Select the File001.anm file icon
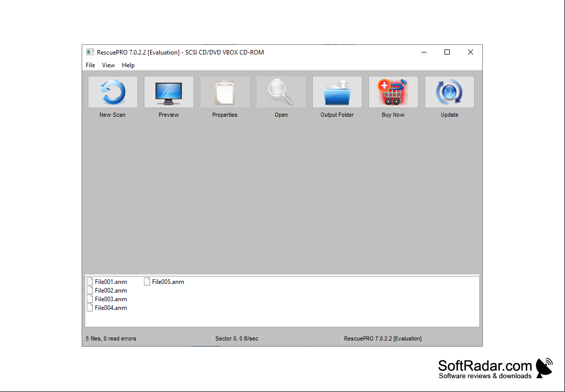Image resolution: width=565 pixels, height=392 pixels. coord(90,281)
